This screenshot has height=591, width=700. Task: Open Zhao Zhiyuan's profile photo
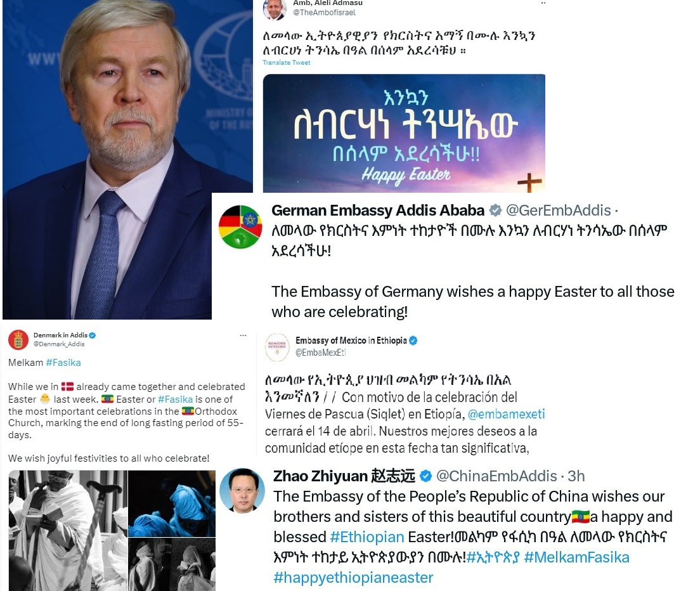pyautogui.click(x=242, y=491)
